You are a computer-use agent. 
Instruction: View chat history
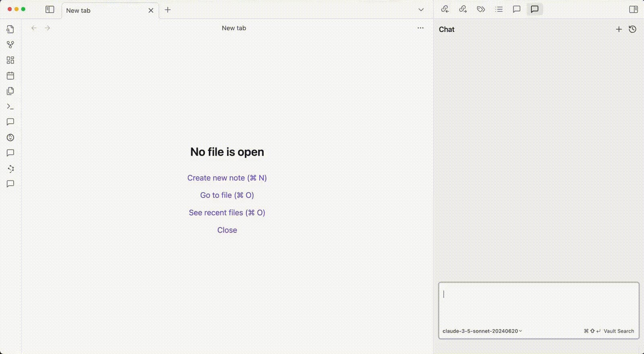[x=632, y=29]
